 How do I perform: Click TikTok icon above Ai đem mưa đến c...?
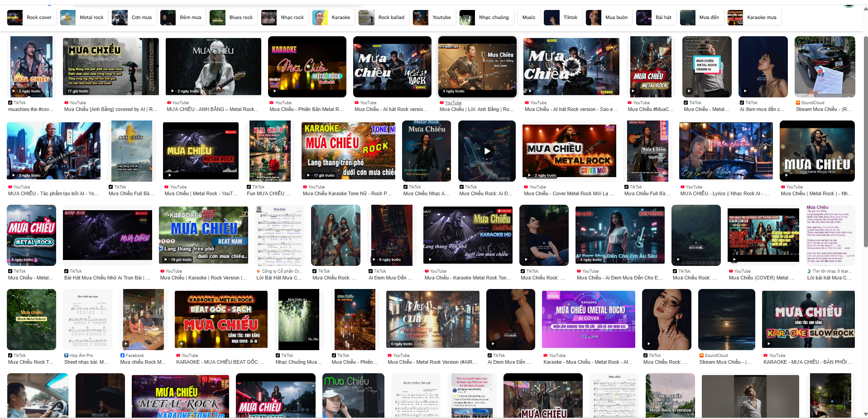point(742,103)
